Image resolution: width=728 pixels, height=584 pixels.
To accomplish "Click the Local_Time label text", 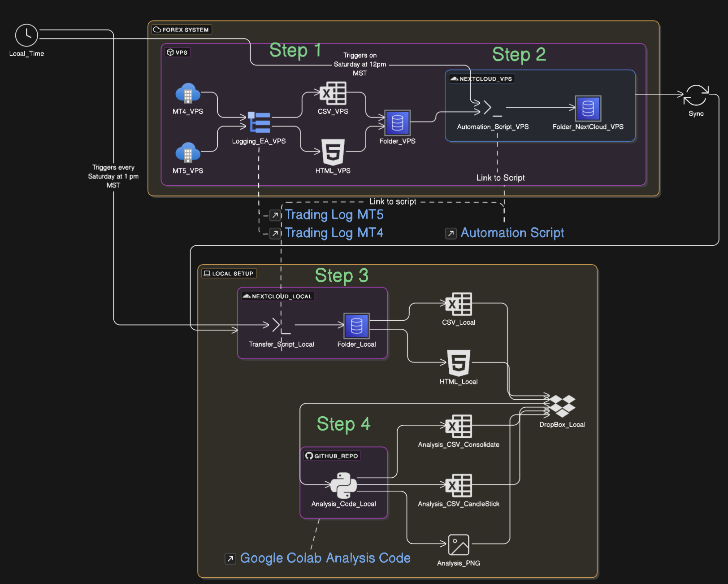I will coord(26,53).
